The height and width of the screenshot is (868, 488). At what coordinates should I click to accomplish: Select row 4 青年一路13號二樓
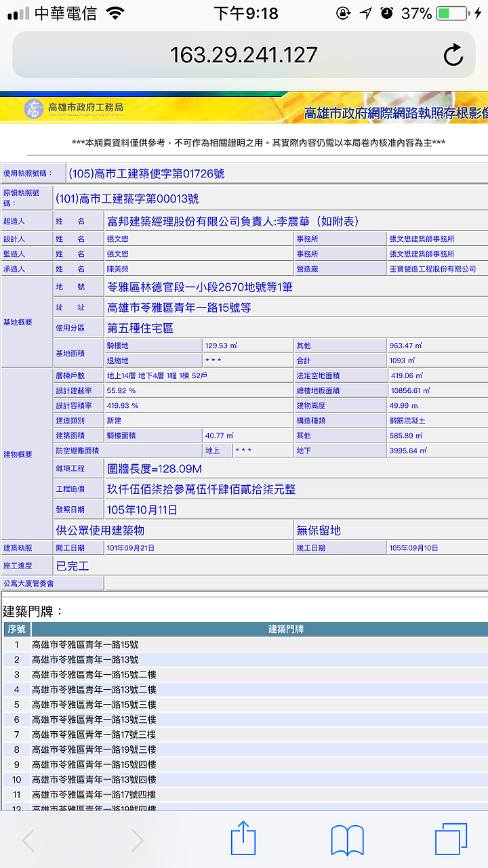(94, 689)
